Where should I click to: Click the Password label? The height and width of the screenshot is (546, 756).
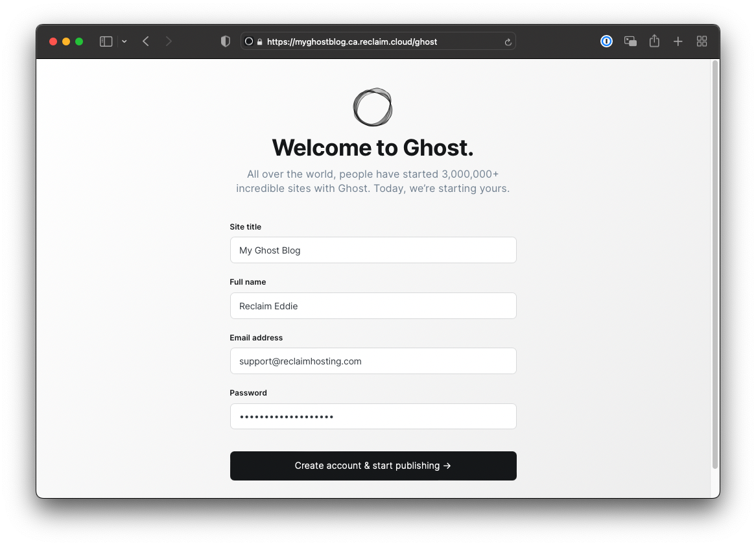(248, 393)
